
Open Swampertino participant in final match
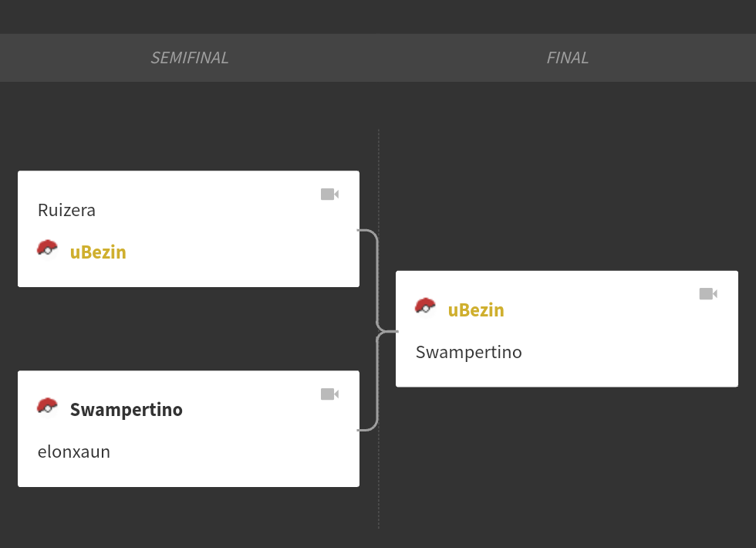469,353
